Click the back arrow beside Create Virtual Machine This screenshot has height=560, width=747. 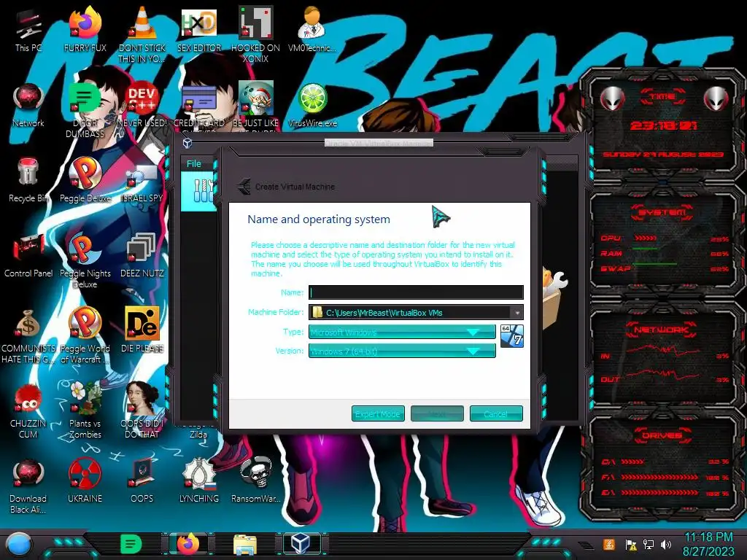point(244,186)
